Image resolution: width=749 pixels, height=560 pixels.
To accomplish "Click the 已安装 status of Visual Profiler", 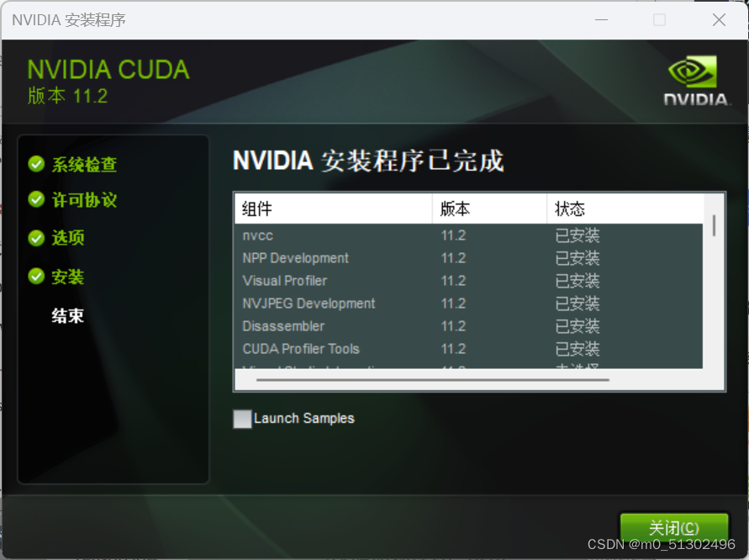I will 578,281.
